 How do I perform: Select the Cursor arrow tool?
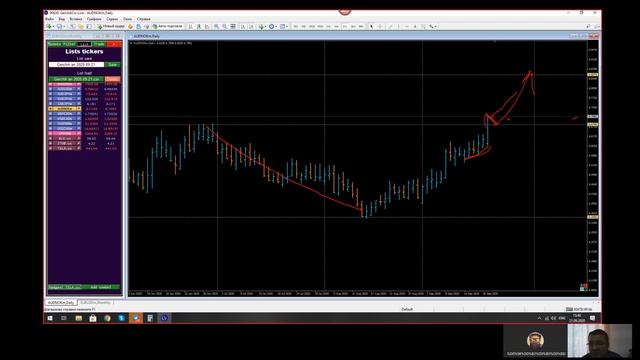(371, 27)
